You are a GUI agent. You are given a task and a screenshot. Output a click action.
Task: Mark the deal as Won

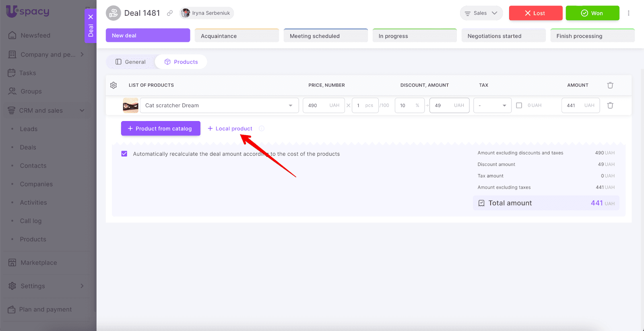[592, 13]
